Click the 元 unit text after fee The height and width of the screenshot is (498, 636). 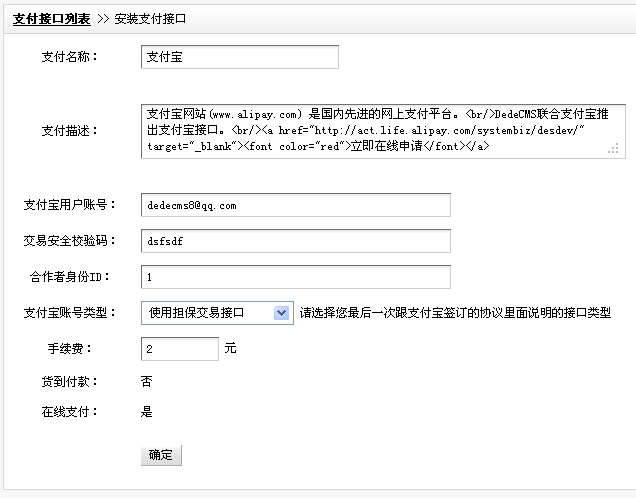pyautogui.click(x=231, y=349)
